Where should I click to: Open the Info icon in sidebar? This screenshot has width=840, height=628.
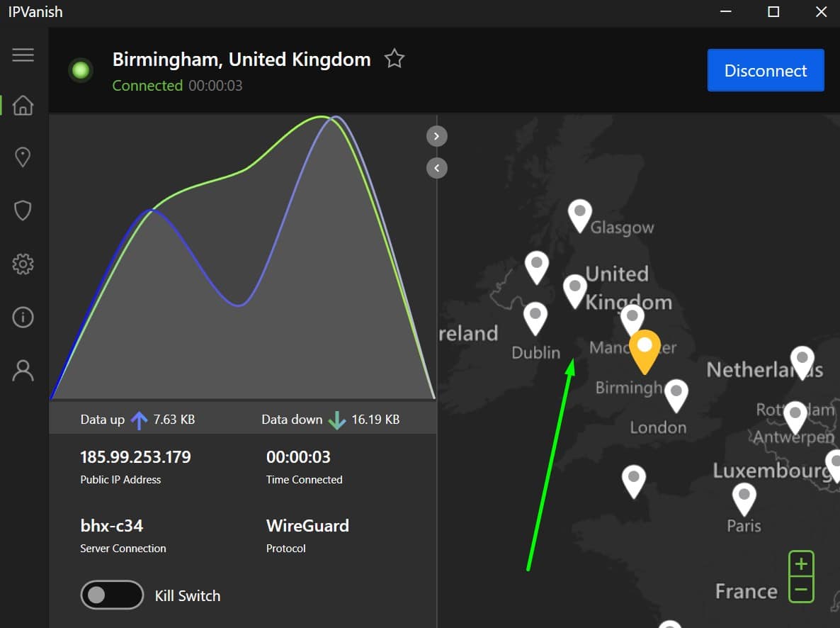pos(23,317)
